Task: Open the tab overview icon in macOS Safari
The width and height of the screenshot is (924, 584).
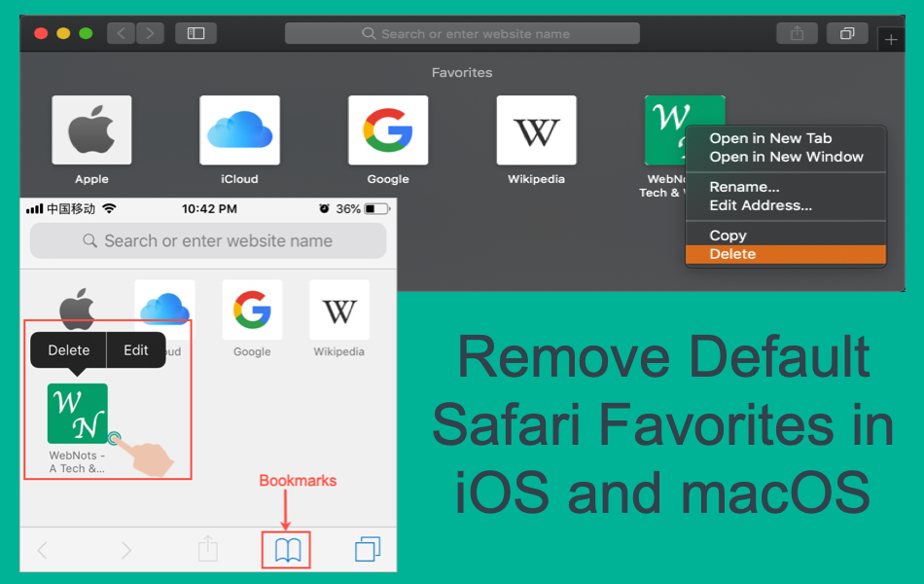Action: pos(847,33)
